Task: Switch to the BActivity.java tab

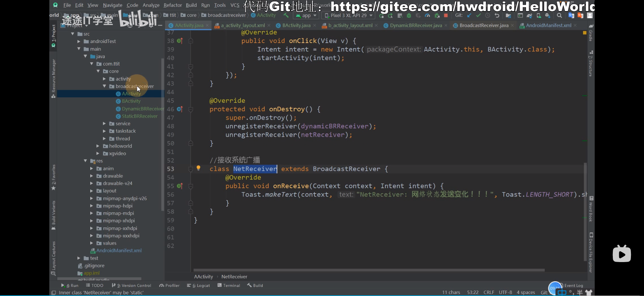Action: pyautogui.click(x=296, y=26)
